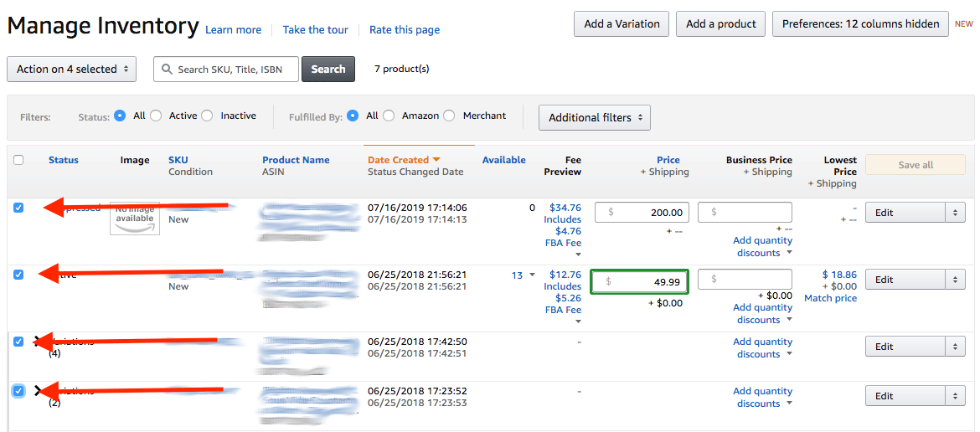This screenshot has height=432, width=980.
Task: Click the Date Created sort arrow icon
Action: coord(436,160)
